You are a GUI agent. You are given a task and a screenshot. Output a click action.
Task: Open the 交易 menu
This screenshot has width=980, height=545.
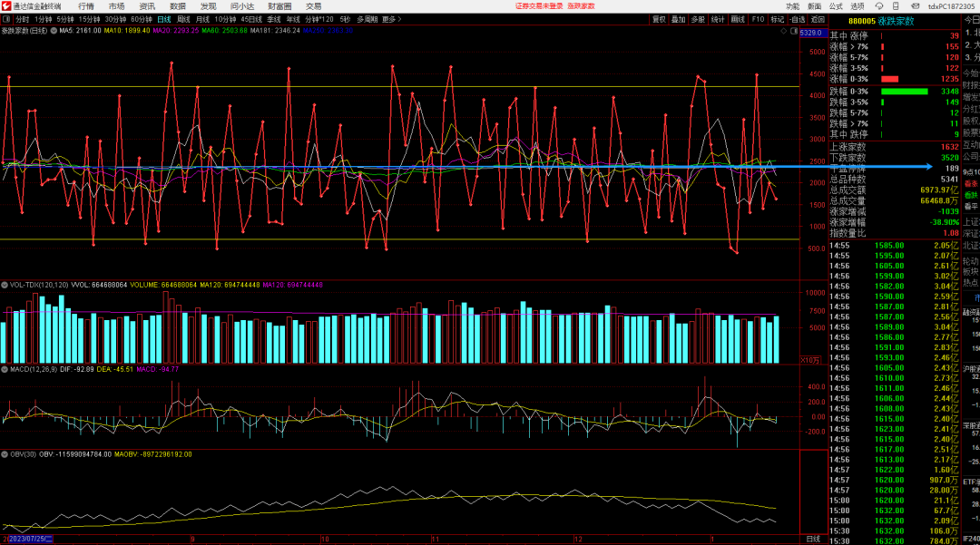313,6
